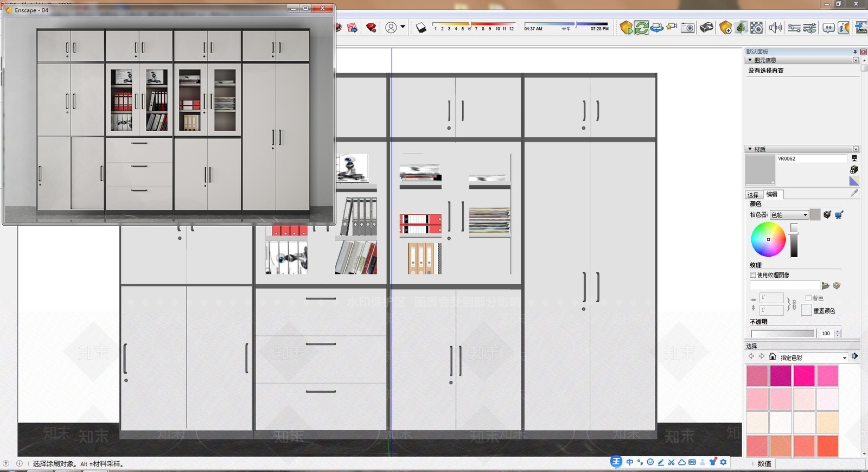868x472 pixels.
Task: Go to In Model home icon
Action: tap(773, 356)
